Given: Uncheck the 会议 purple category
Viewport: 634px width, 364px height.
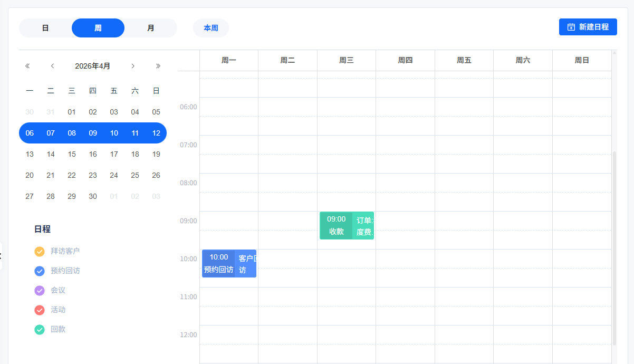Looking at the screenshot, I should (40, 291).
